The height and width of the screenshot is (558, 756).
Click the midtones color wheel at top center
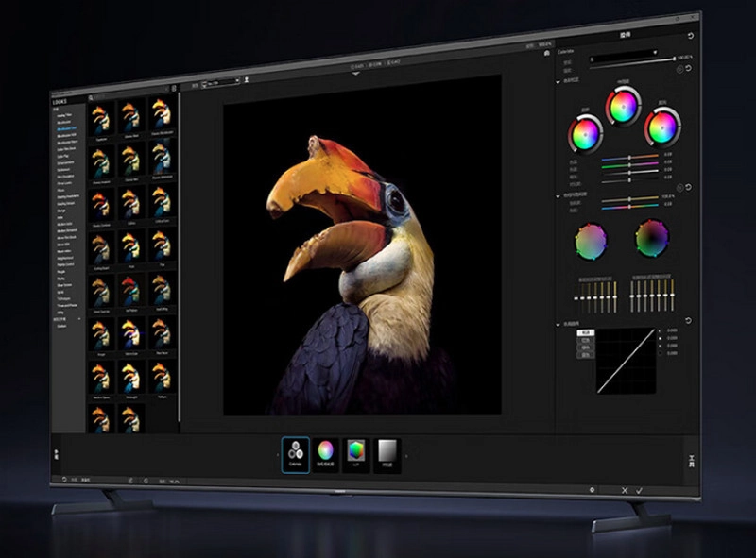[624, 107]
